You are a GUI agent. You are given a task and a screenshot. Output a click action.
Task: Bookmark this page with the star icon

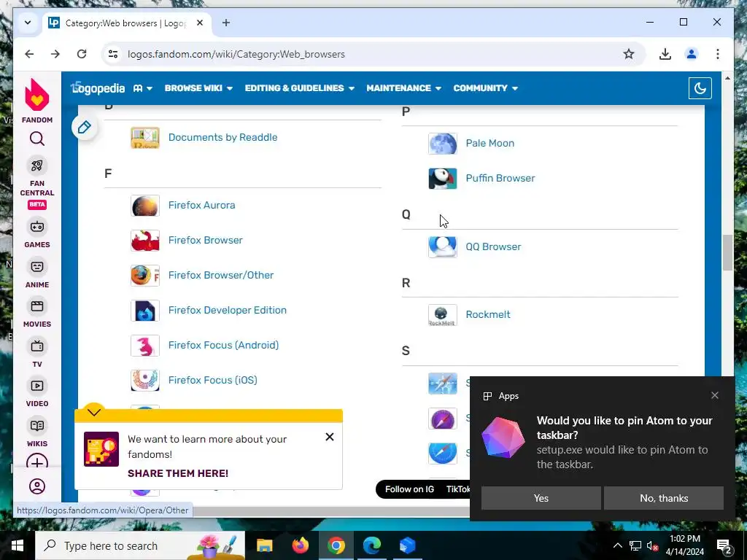tap(629, 54)
